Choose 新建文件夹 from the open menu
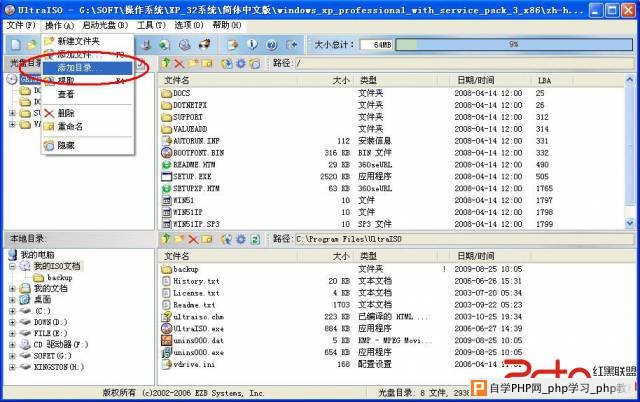The height and width of the screenshot is (402, 640). pos(88,41)
